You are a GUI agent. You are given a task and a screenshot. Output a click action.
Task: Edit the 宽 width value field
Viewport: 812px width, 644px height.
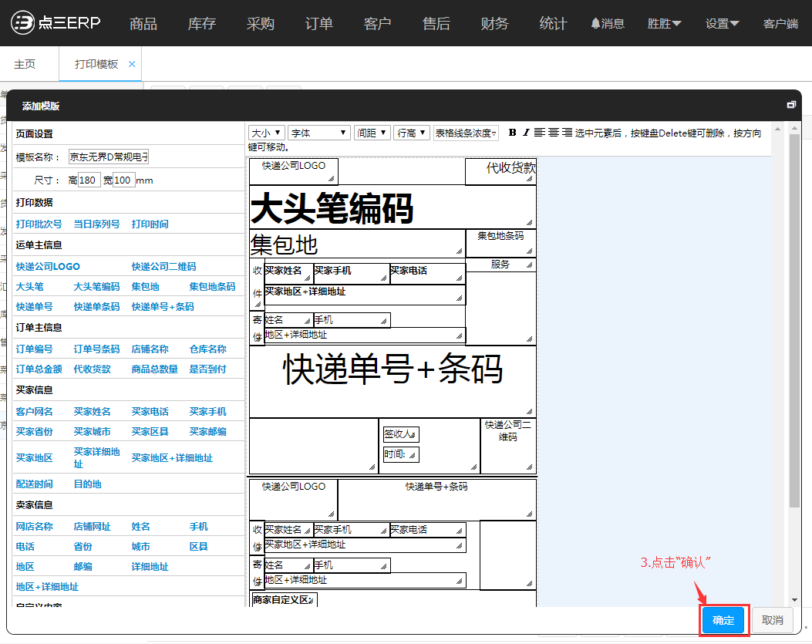click(124, 180)
